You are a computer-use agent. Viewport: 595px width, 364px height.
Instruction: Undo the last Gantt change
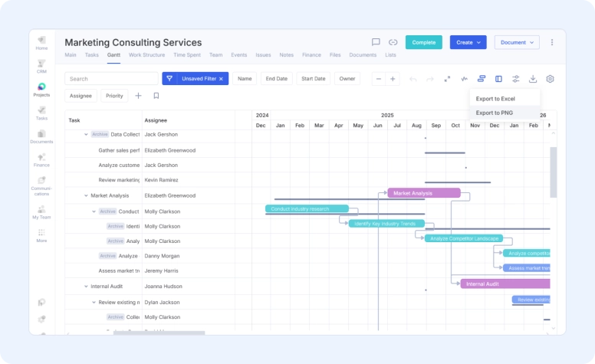[x=413, y=79]
